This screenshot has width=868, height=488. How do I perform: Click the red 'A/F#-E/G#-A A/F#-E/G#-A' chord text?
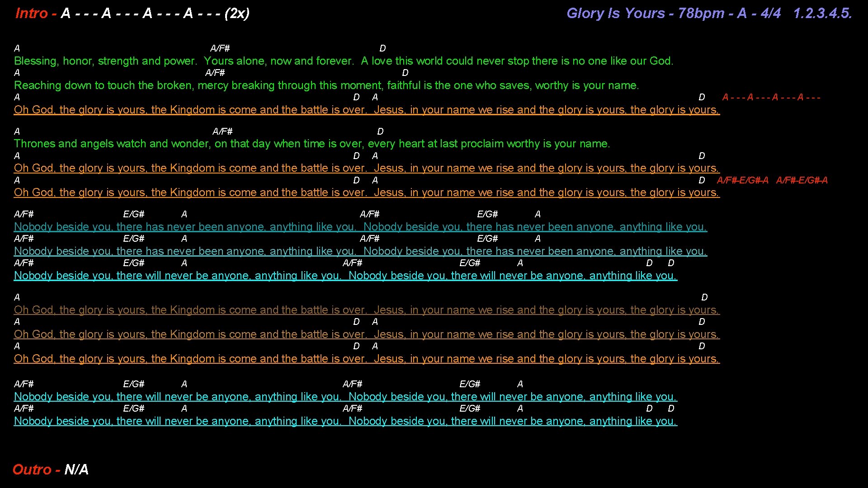772,180
